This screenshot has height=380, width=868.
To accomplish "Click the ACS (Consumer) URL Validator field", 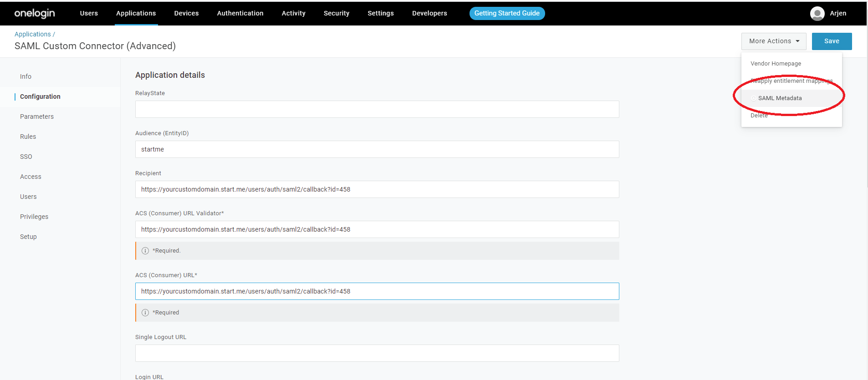I will pyautogui.click(x=377, y=229).
